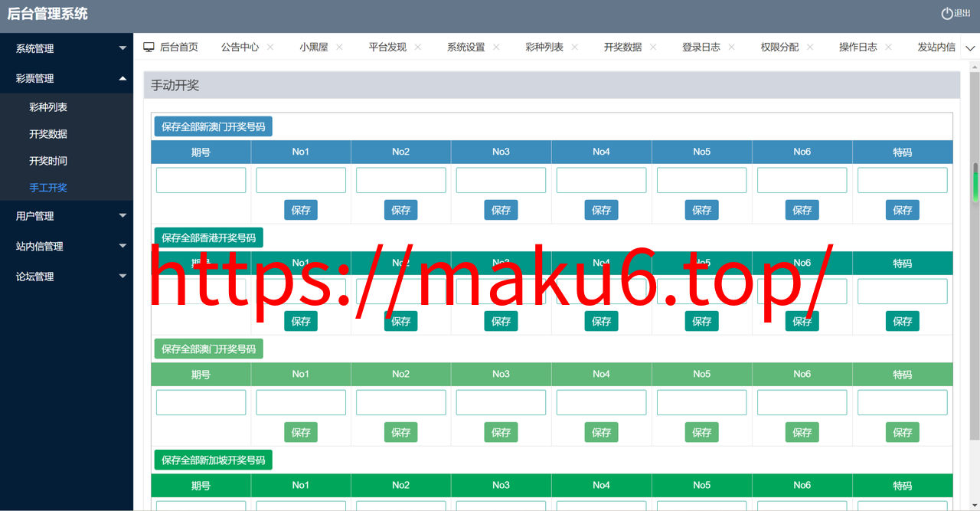Expand the 站内信管理 sidebar menu
This screenshot has width=980, height=511.
click(67, 246)
